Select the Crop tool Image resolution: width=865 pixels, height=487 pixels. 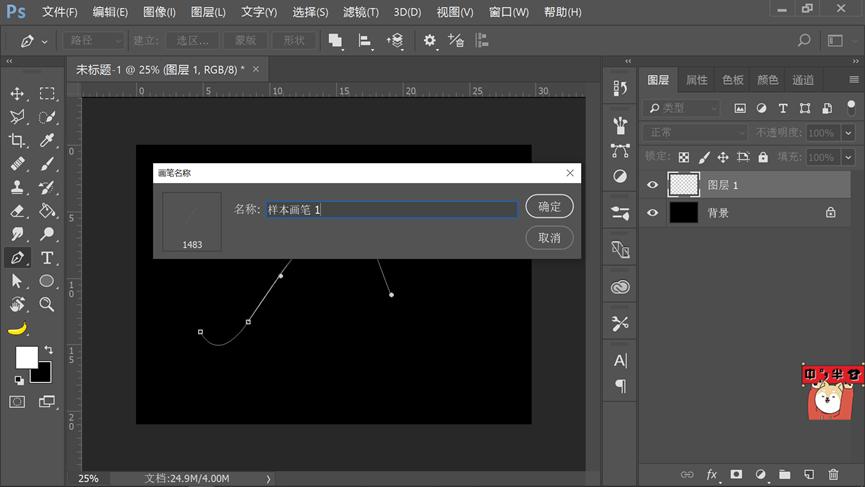[x=17, y=141]
